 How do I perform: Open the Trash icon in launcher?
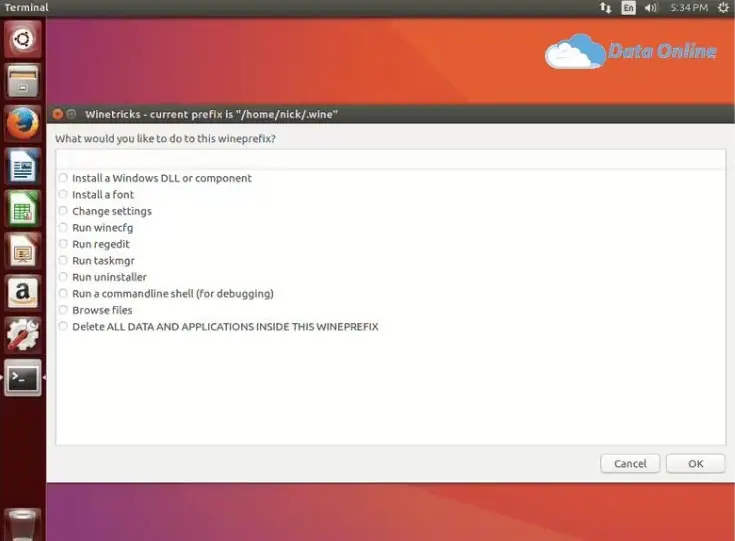pos(22,525)
